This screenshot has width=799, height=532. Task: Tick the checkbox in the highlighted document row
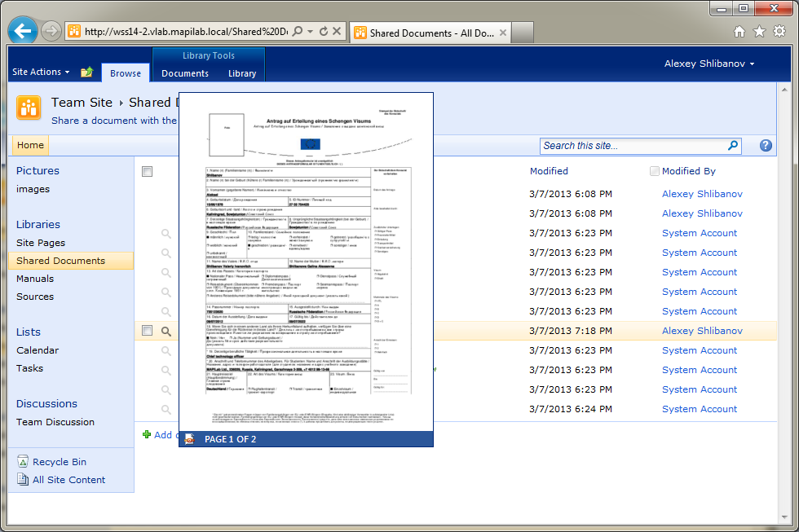click(x=148, y=331)
